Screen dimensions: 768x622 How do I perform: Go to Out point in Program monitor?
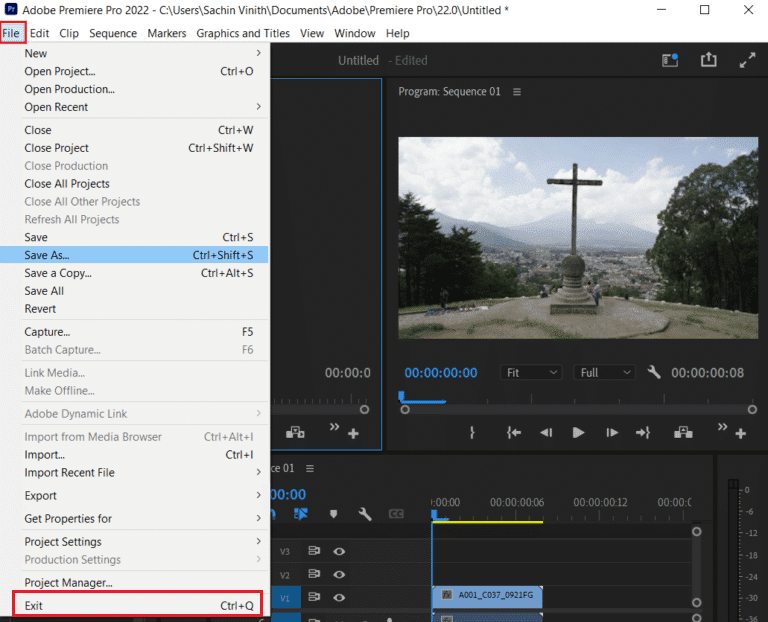pos(643,432)
